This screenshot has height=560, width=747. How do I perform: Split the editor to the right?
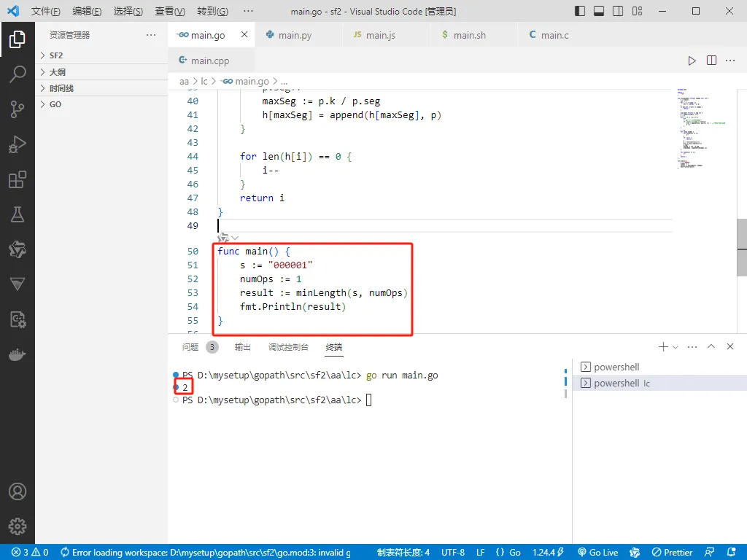(711, 61)
